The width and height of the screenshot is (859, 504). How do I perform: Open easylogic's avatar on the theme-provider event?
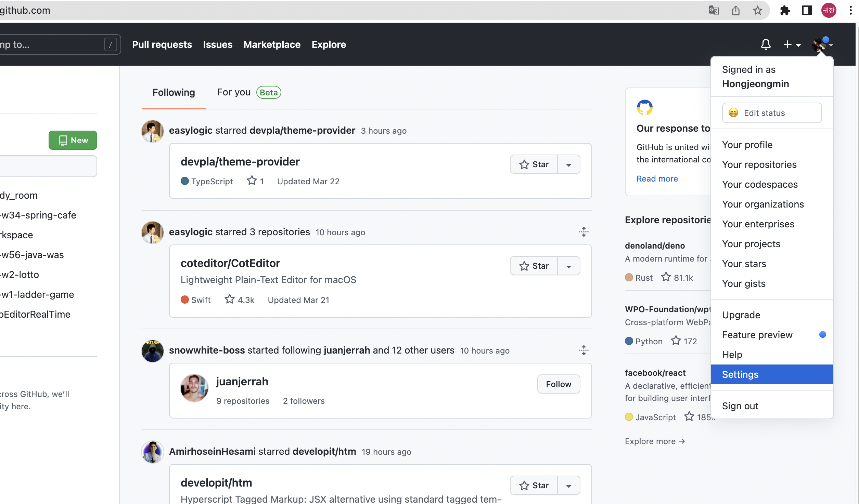152,131
